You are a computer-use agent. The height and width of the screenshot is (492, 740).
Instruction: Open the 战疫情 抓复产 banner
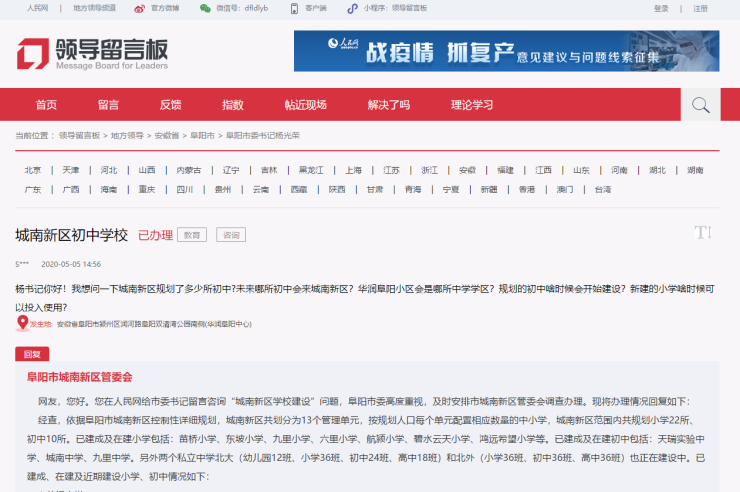506,51
